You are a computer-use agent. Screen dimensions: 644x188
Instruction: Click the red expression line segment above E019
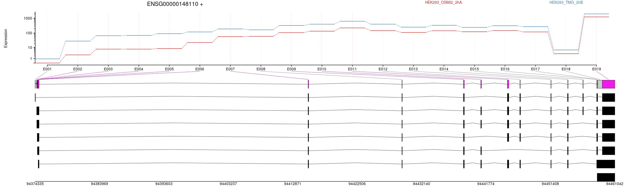pyautogui.click(x=597, y=17)
